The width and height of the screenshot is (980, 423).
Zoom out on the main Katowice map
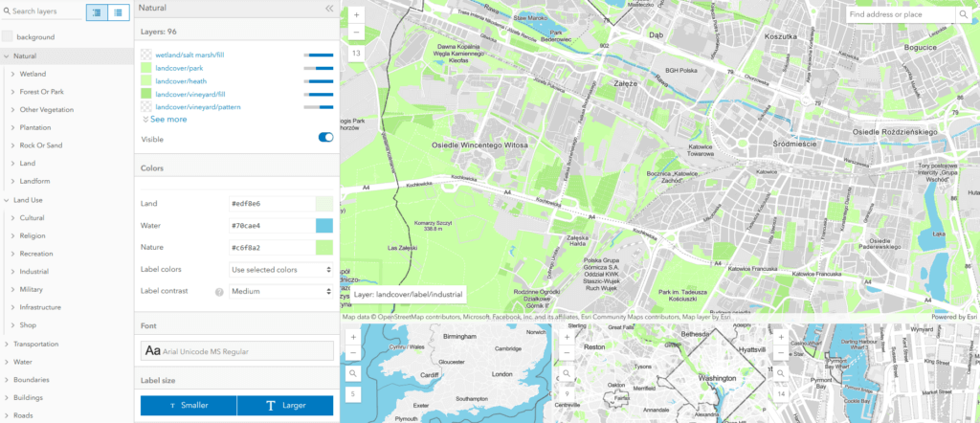[356, 32]
